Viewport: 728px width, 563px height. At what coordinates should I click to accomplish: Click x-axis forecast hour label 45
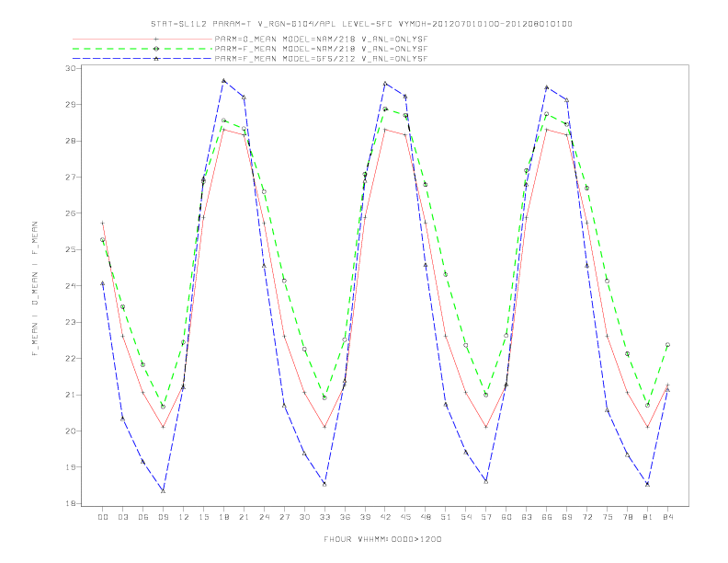coord(405,517)
